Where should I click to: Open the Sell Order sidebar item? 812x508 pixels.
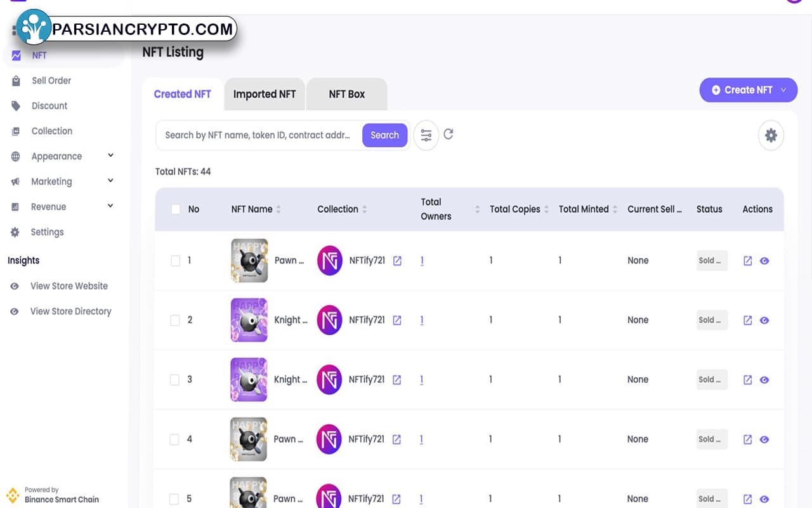pyautogui.click(x=51, y=81)
